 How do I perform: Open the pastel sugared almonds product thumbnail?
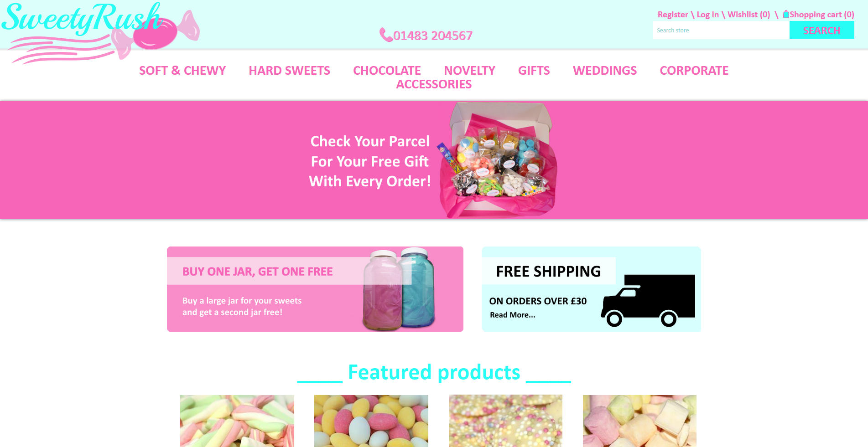tap(371, 421)
